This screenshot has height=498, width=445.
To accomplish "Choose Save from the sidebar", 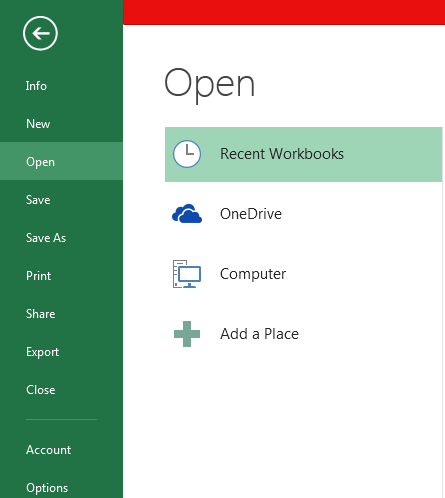I will 61,200.
